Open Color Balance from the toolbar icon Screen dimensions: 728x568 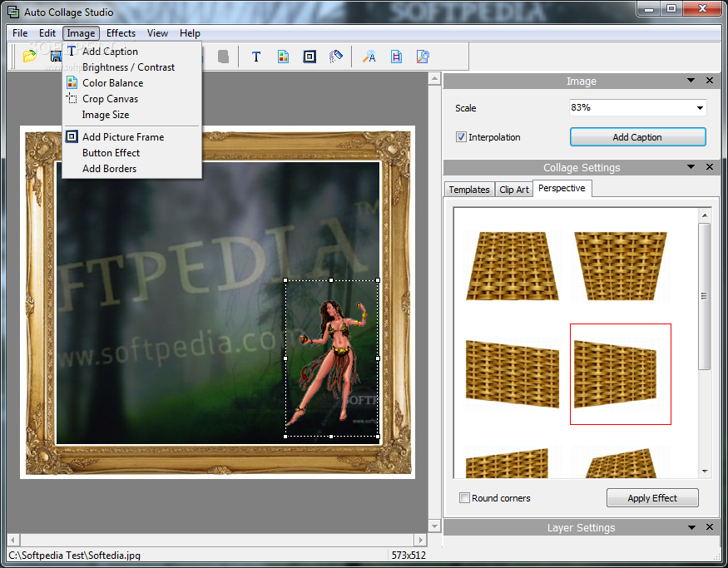coord(283,57)
